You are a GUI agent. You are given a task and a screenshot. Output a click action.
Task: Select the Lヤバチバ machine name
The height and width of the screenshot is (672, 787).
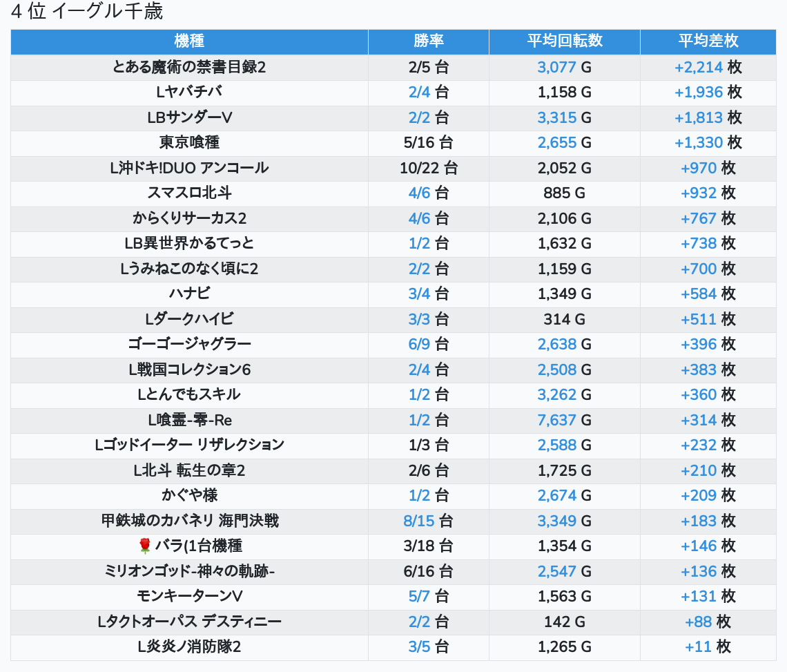189,93
